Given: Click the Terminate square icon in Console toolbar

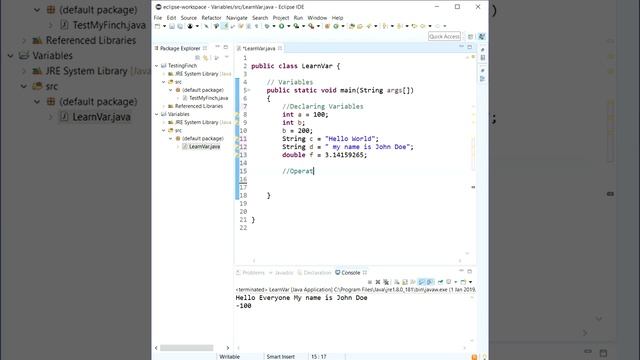Looking at the screenshot, I should pos(369,282).
